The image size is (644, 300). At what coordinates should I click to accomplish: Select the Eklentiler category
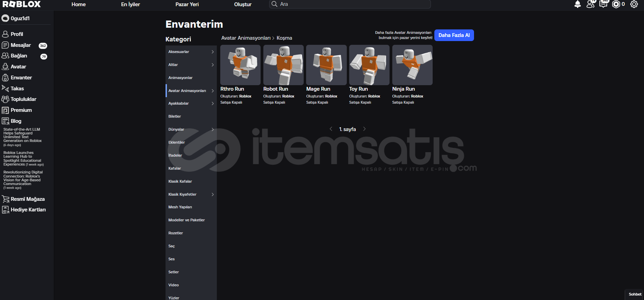(191, 142)
